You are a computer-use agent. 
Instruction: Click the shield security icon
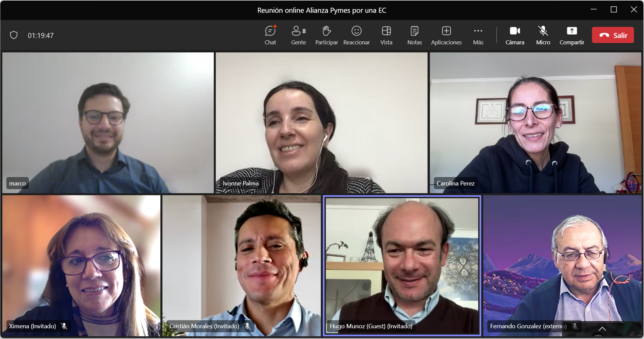point(14,35)
